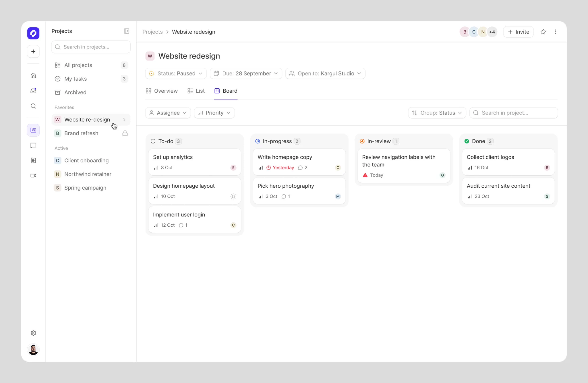Open the Archived section
The width and height of the screenshot is (588, 383).
91,92
